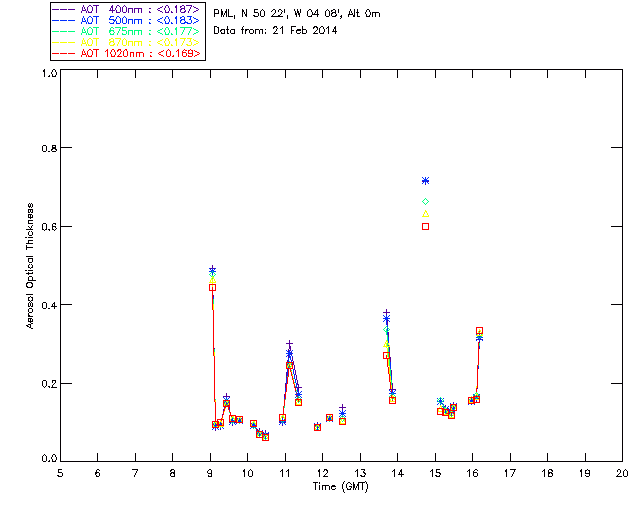640x512 pixels.
Task: Click the purple plus marker atop the 9h peak
Action: tap(212, 268)
